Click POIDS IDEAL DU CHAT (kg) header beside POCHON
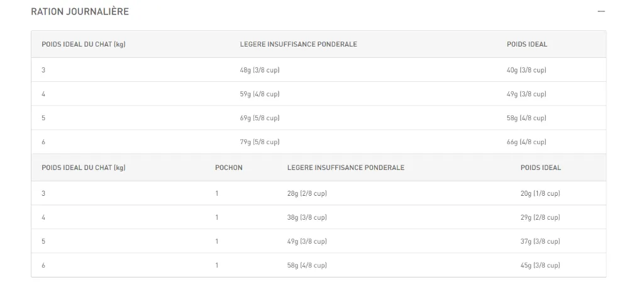This screenshot has height=289, width=644. pos(83,168)
